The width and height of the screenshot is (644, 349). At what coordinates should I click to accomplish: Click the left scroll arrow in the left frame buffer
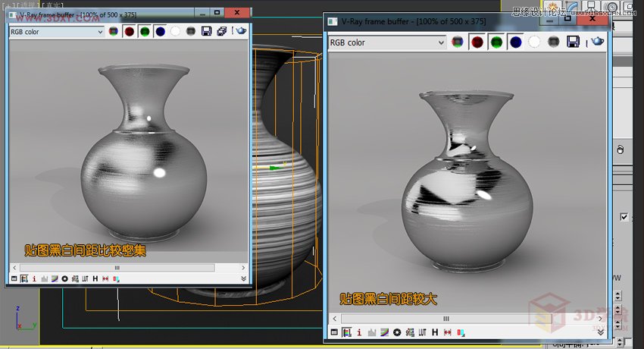[x=14, y=268]
